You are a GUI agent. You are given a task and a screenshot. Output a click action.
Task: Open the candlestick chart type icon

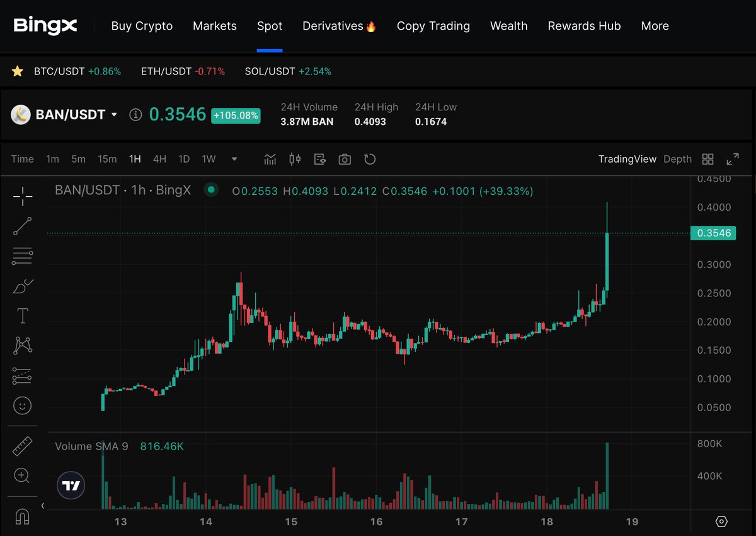point(295,159)
